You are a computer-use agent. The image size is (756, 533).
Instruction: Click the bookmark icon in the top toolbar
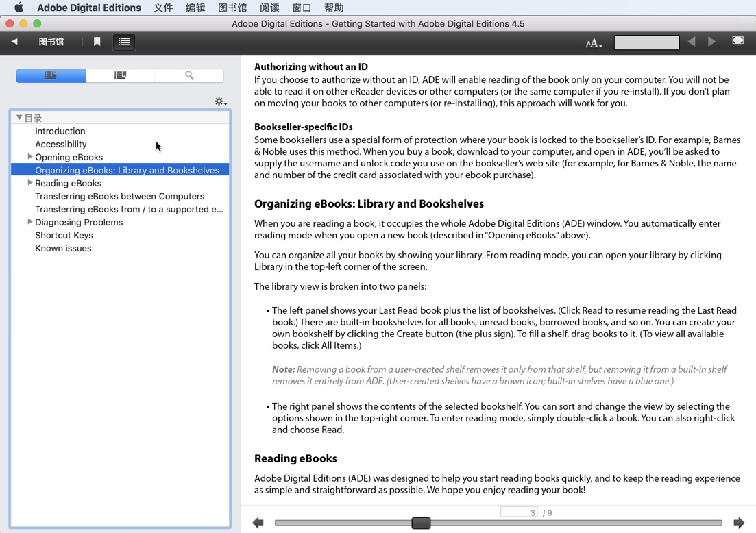97,41
